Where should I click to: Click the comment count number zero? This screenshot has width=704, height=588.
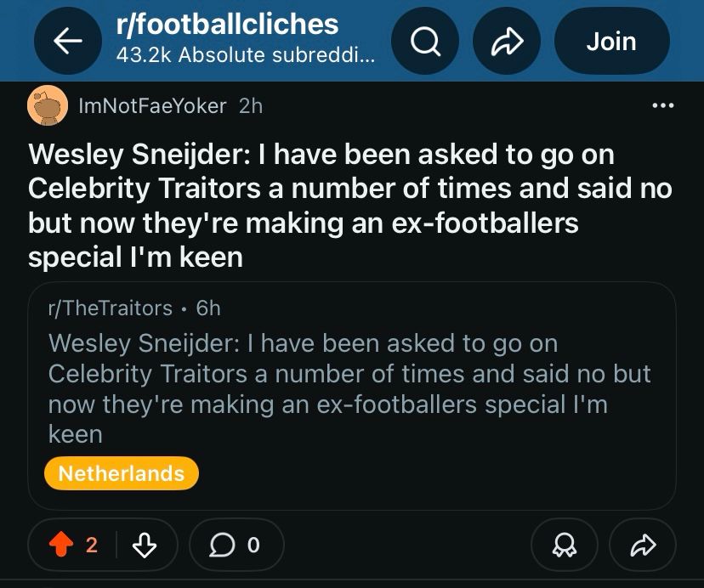pos(253,545)
